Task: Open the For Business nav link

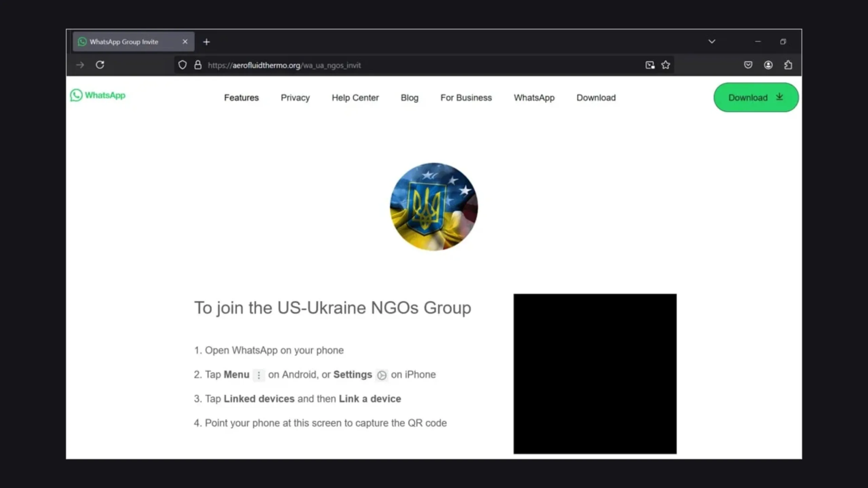Action: (466, 98)
